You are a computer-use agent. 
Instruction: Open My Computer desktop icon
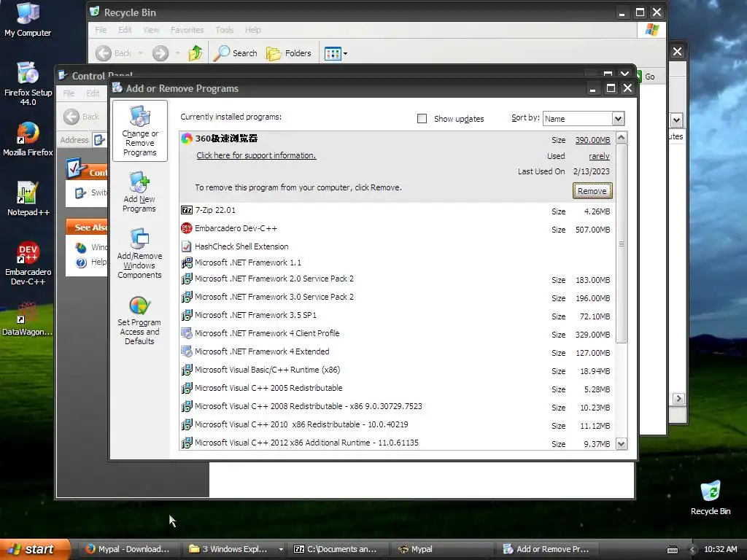coord(28,20)
